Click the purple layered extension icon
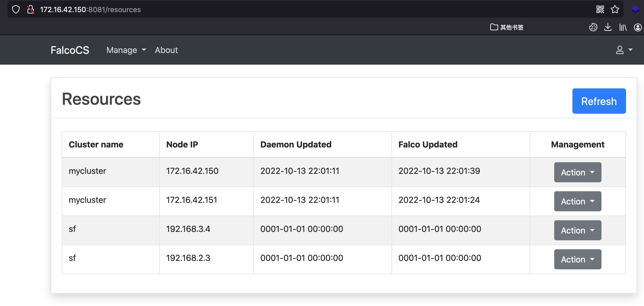644x306 pixels. (635, 9)
